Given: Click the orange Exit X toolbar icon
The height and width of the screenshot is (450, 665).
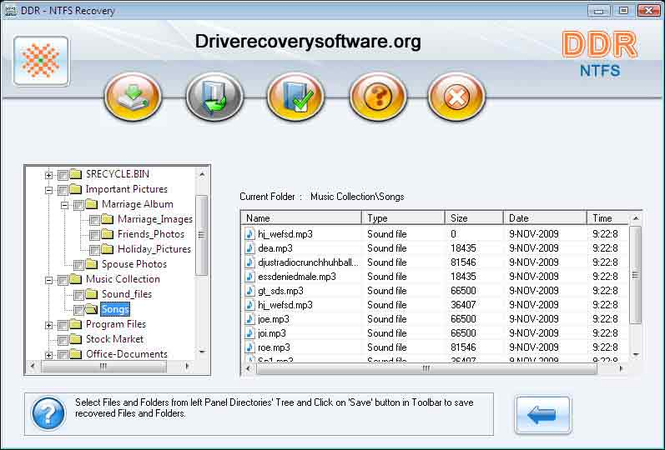Looking at the screenshot, I should click(x=456, y=96).
